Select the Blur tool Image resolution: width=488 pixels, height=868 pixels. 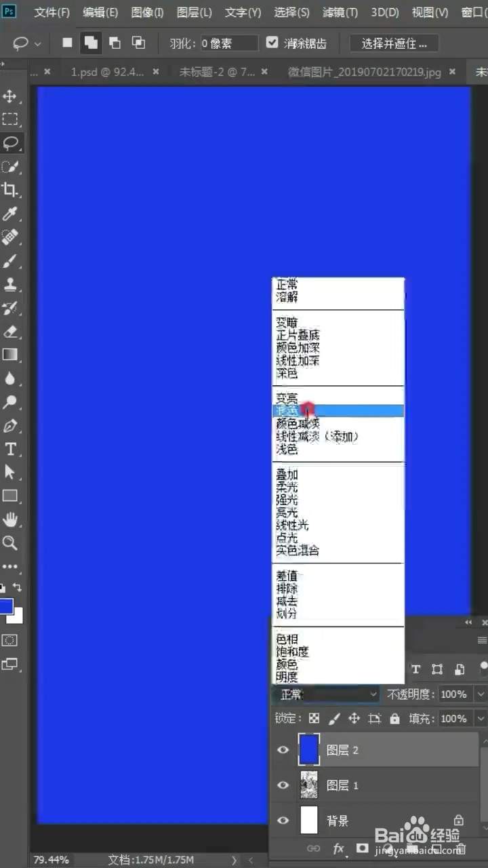tap(10, 378)
